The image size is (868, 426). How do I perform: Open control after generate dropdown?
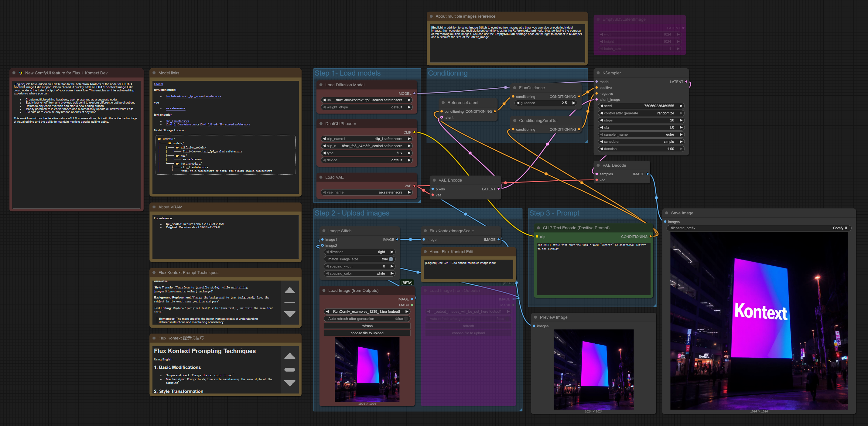[x=641, y=113]
